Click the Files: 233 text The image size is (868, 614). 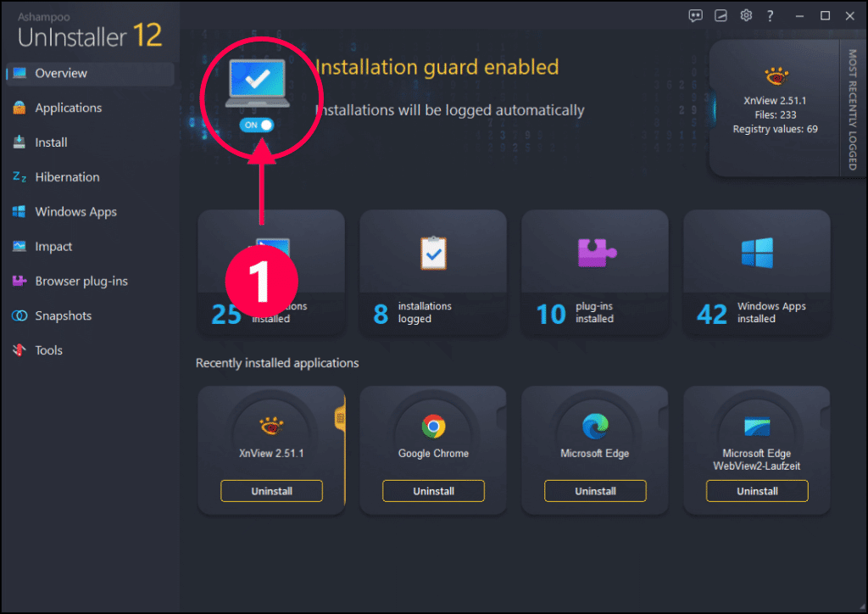click(x=775, y=115)
